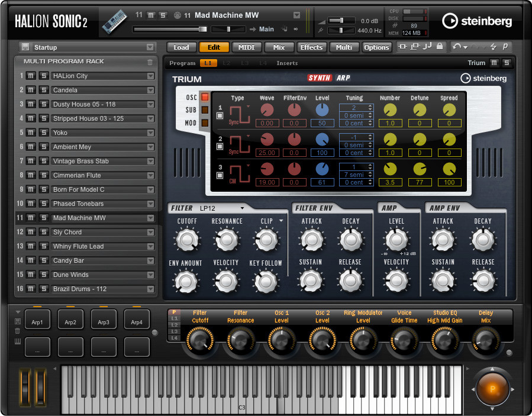Viewport: 532px width, 416px height.
Task: Open the LP12 filter type dropdown
Action: pos(242,208)
